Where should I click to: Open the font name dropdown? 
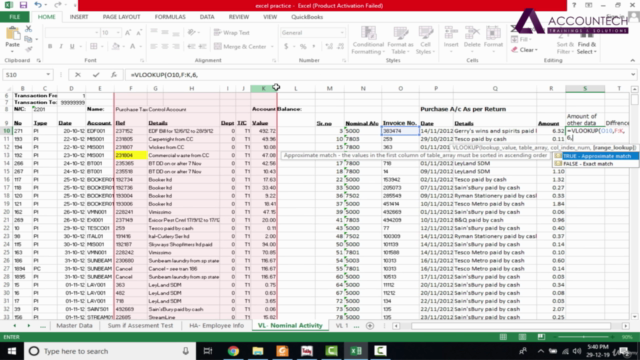tap(96, 33)
